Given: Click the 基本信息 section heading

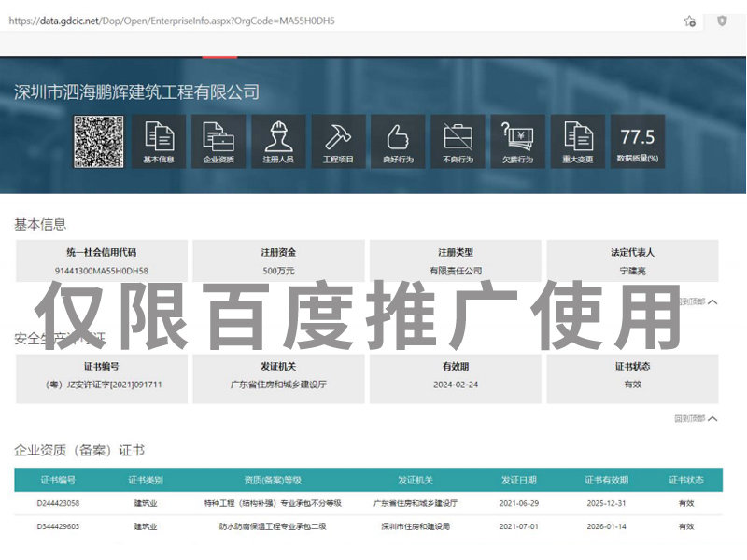Looking at the screenshot, I should pos(40,224).
